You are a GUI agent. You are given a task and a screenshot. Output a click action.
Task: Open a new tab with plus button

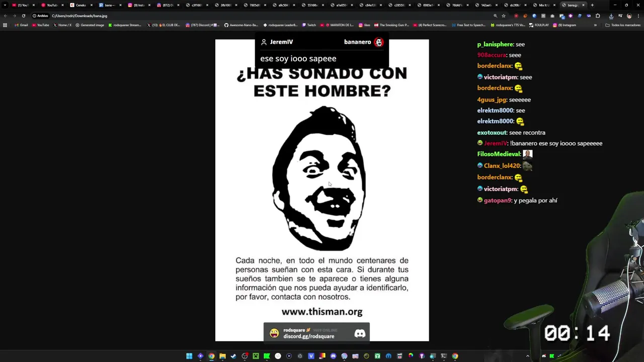pos(592,5)
